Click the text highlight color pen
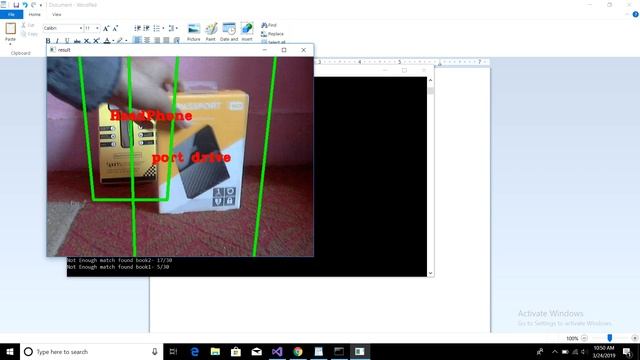 [x=120, y=40]
